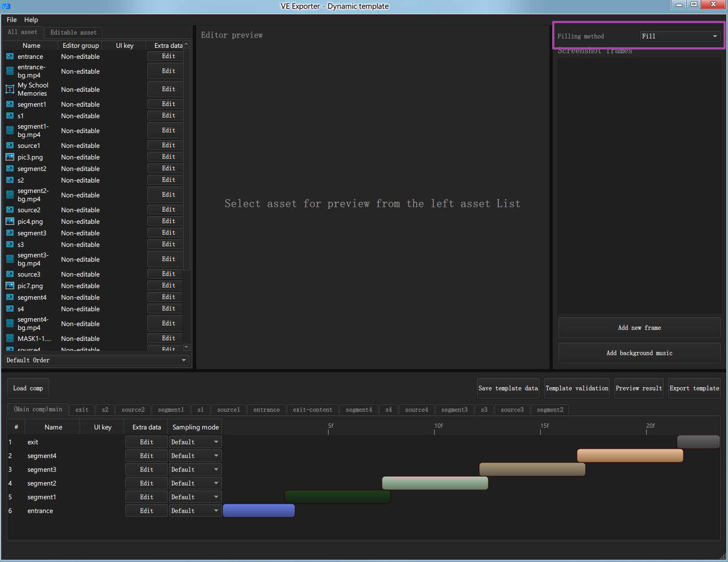Click the MASK1-1 asset icon
The width and height of the screenshot is (728, 562).
(x=10, y=339)
